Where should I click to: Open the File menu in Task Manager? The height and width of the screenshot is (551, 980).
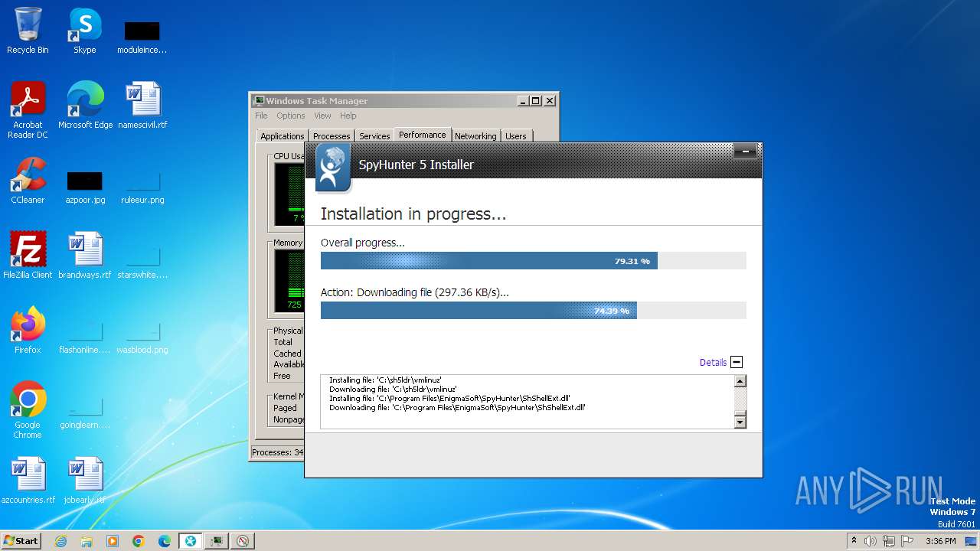pyautogui.click(x=261, y=116)
